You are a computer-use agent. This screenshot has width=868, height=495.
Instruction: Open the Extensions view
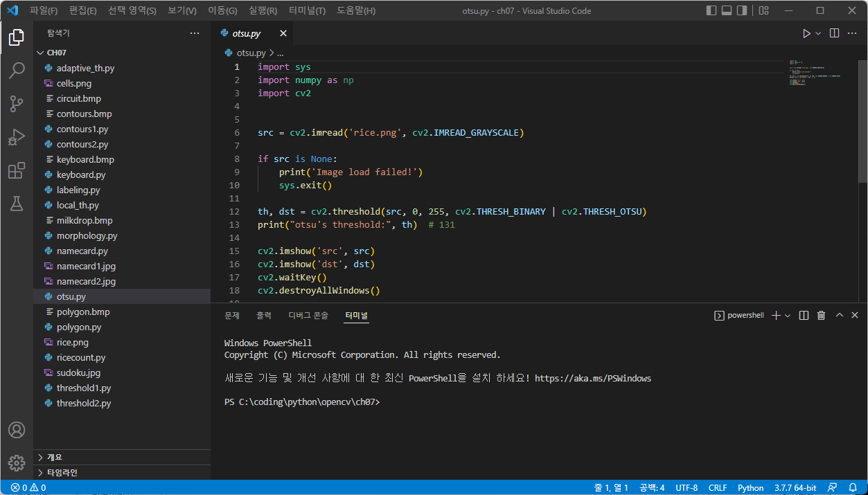(17, 170)
